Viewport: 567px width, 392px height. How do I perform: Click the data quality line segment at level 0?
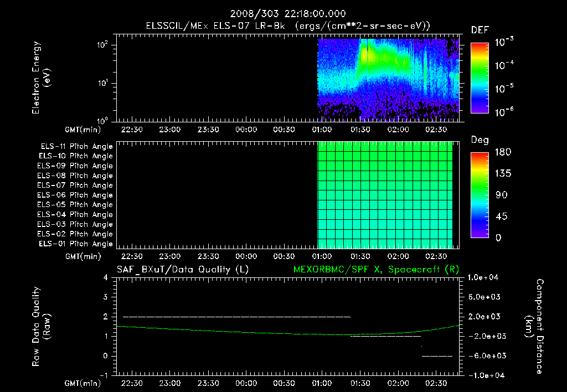(x=437, y=356)
